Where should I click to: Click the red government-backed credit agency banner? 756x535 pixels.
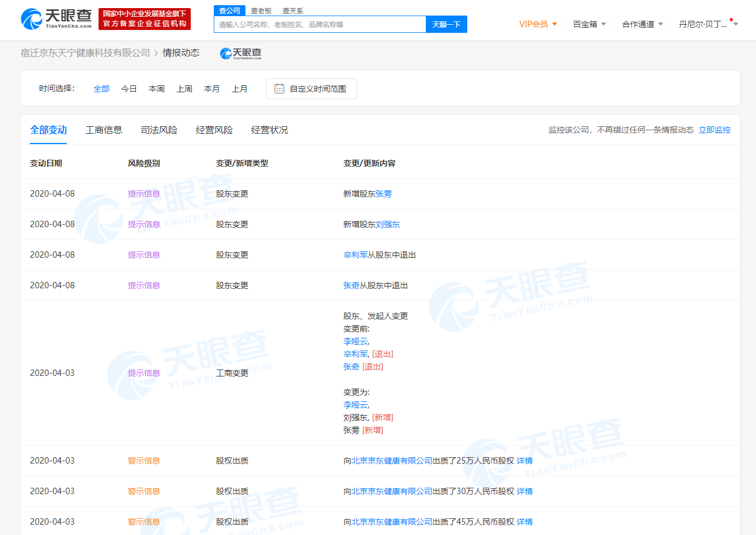point(145,18)
